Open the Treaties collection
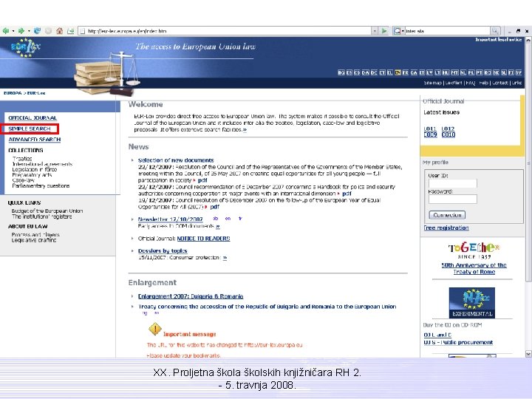 click(22, 158)
